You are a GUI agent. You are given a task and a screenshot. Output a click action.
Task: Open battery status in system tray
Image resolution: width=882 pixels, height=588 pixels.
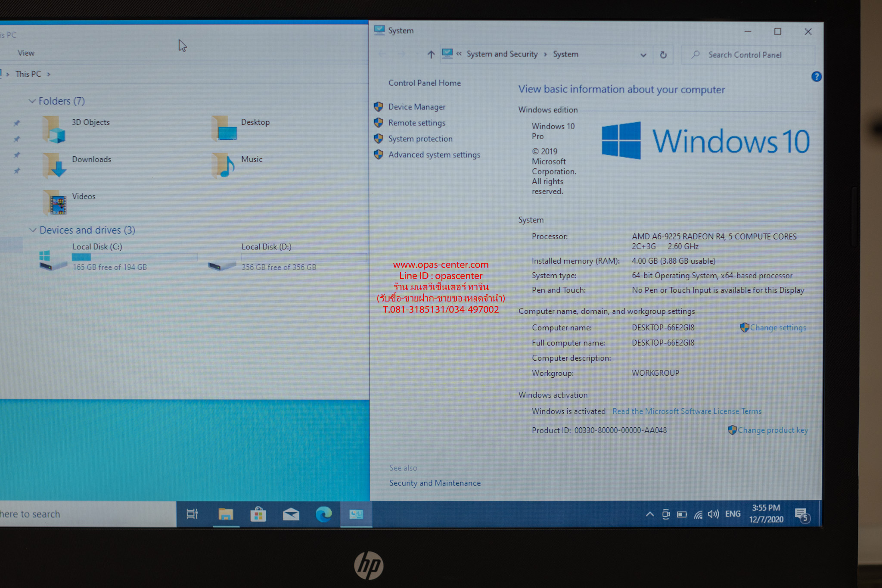point(682,514)
